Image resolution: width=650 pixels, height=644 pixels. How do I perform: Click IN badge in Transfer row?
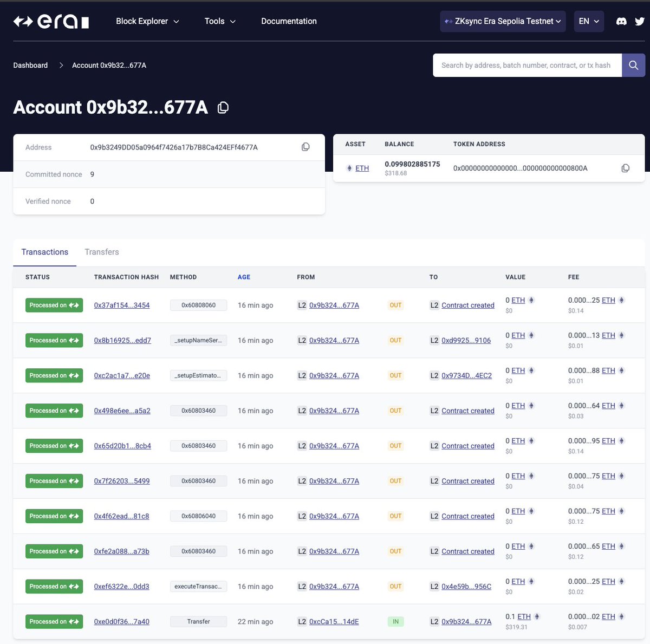click(395, 622)
